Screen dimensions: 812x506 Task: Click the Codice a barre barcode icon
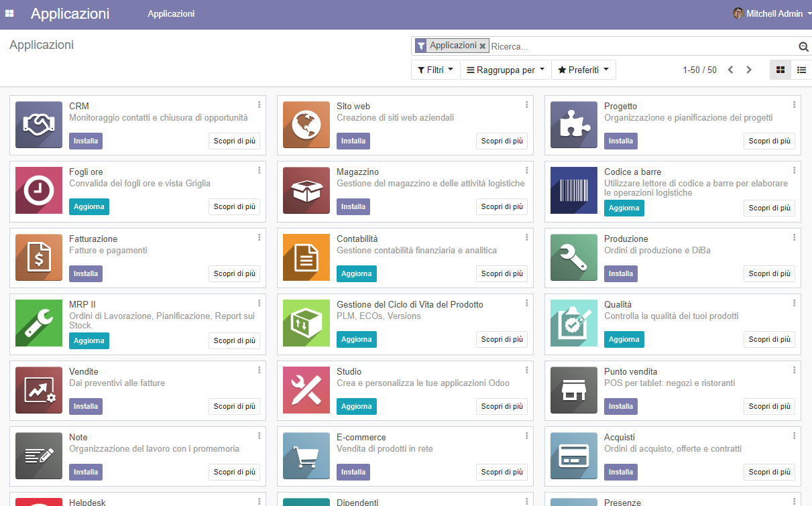point(573,190)
